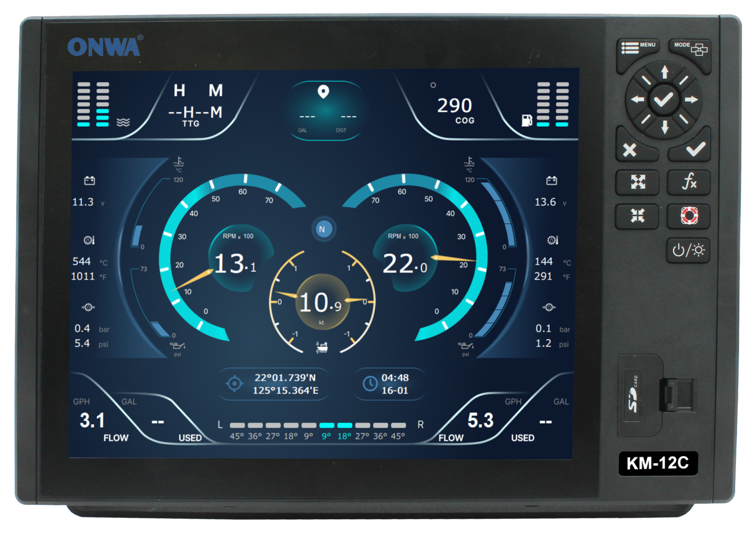The width and height of the screenshot is (756, 533).
Task: Tap the SD card slot latch
Action: pos(677,395)
